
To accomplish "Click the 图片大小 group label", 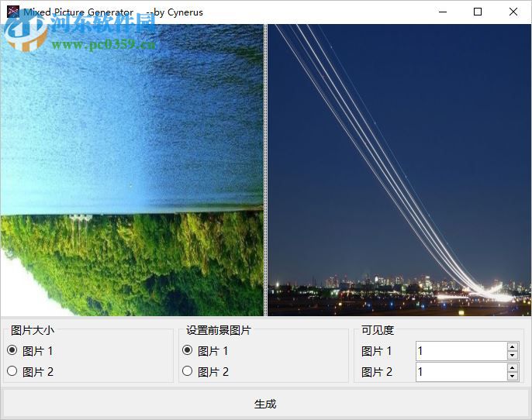I will (x=33, y=330).
